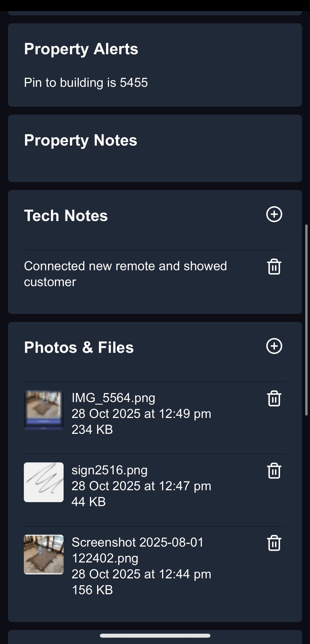This screenshot has height=644, width=310.
Task: Tap the Property Alerts heading
Action: (x=81, y=49)
